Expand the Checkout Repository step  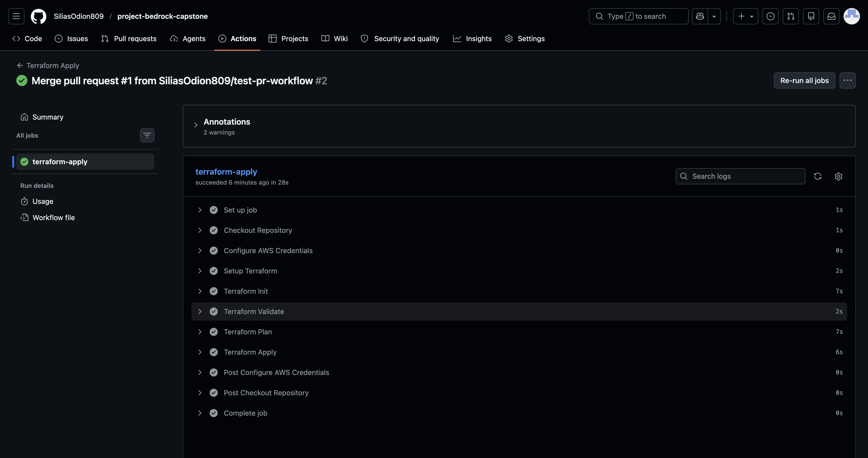(x=519, y=230)
